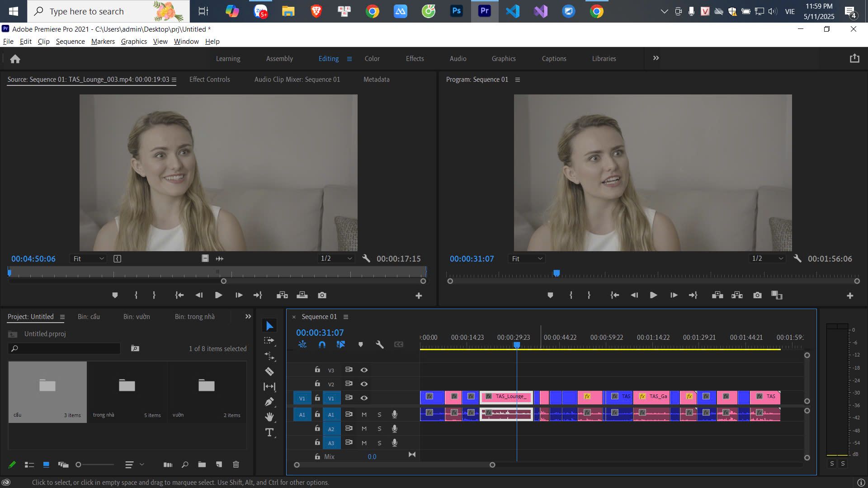Select the Hand tool
The width and height of the screenshot is (868, 488).
tap(269, 417)
